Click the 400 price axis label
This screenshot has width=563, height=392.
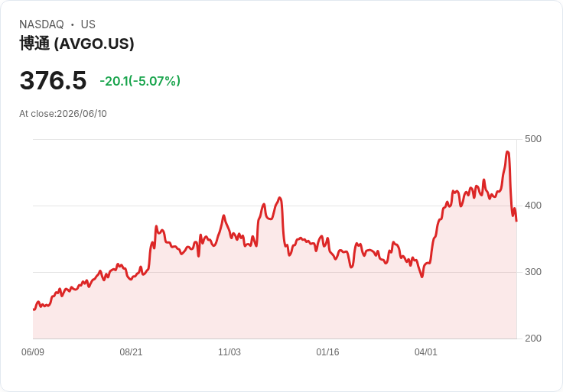[533, 206]
